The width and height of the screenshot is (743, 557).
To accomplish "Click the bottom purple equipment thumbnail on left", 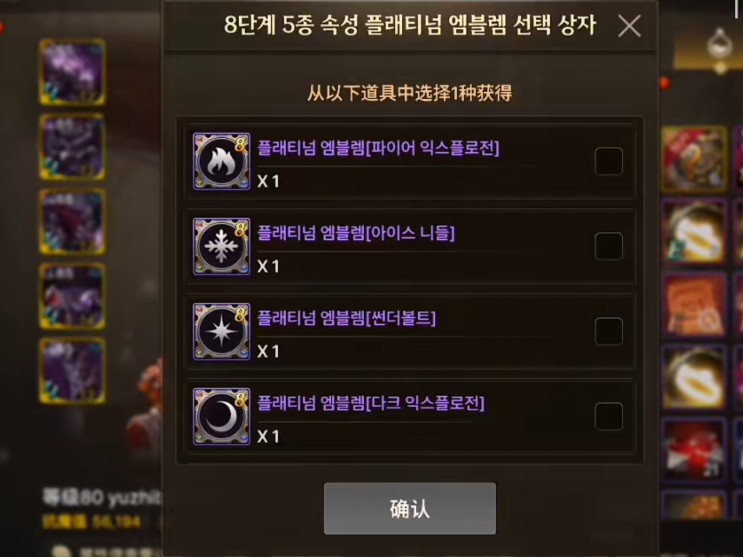I will click(x=72, y=370).
